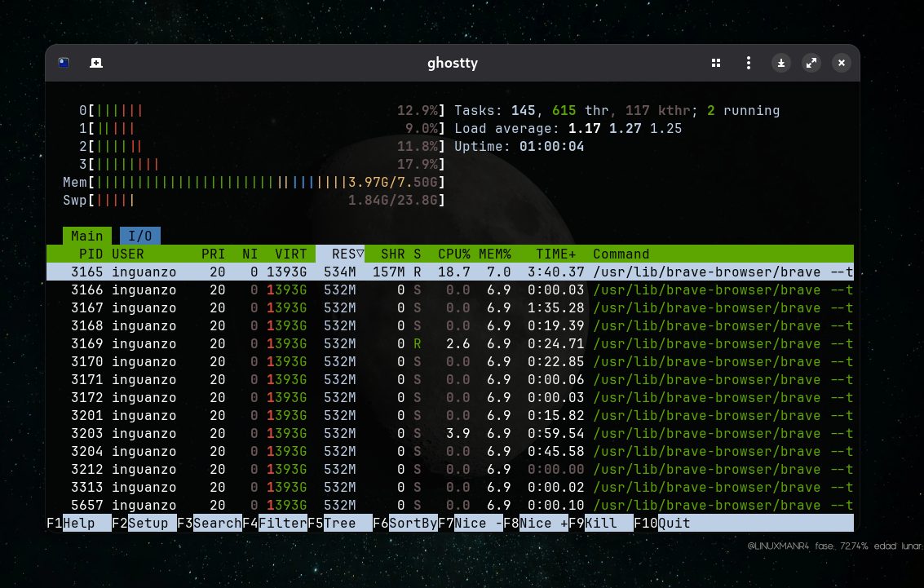
Task: Toggle fullscreen using the expand arrows icon
Action: 811,63
